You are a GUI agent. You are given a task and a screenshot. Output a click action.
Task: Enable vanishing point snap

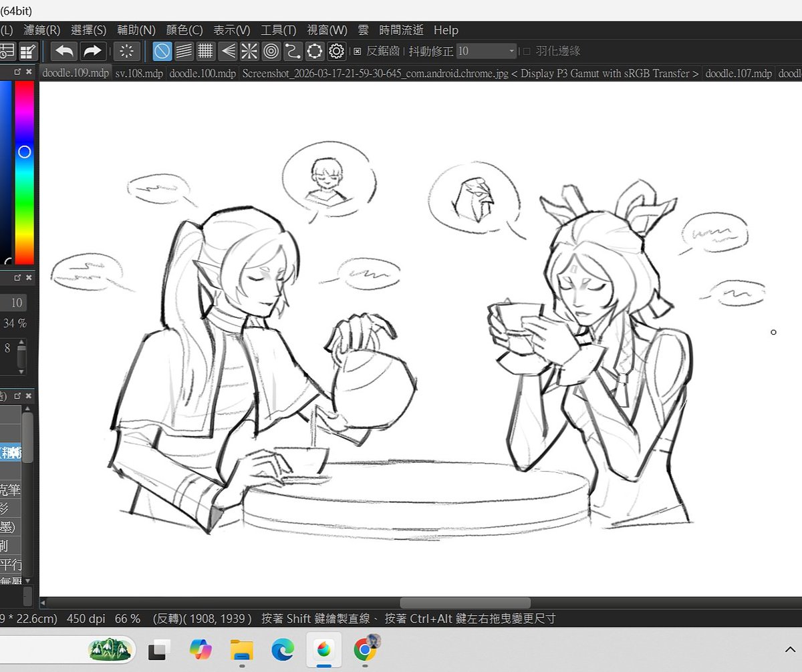point(227,51)
